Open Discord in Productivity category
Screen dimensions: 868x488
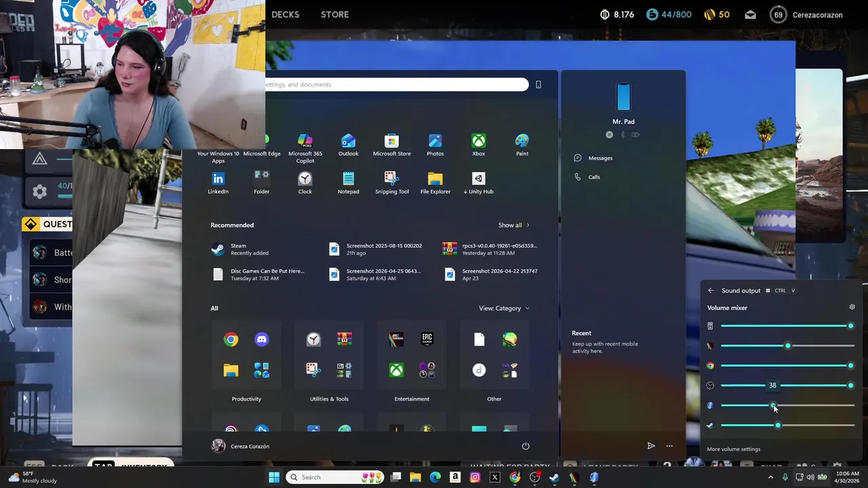tap(262, 340)
